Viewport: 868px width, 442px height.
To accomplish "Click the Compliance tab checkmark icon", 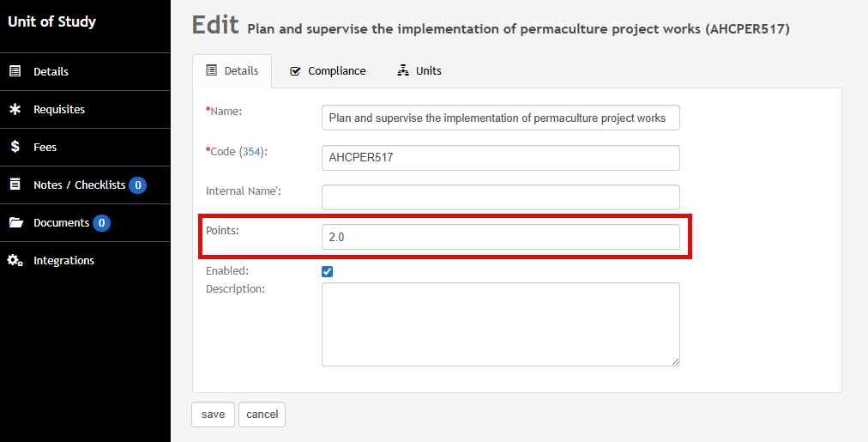I will coord(296,71).
